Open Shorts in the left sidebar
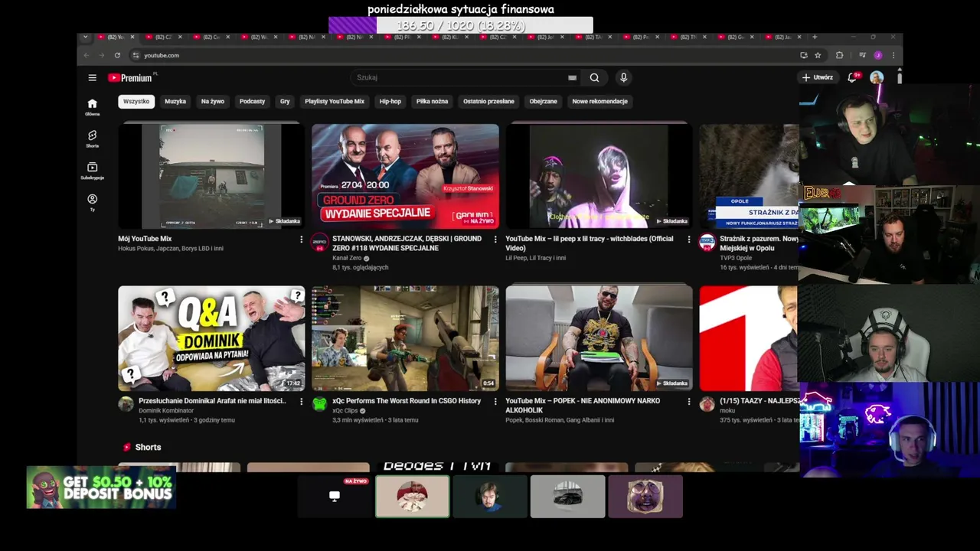Screen dimensions: 980x551 click(x=92, y=139)
